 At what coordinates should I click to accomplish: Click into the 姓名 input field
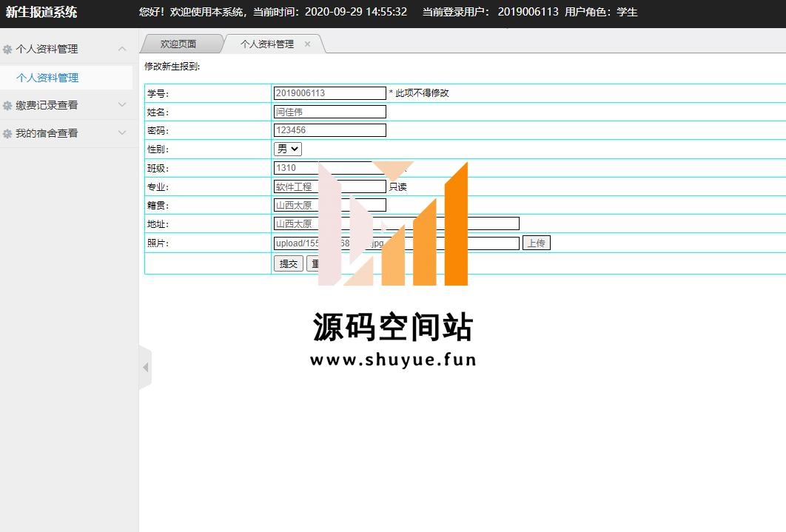point(329,112)
